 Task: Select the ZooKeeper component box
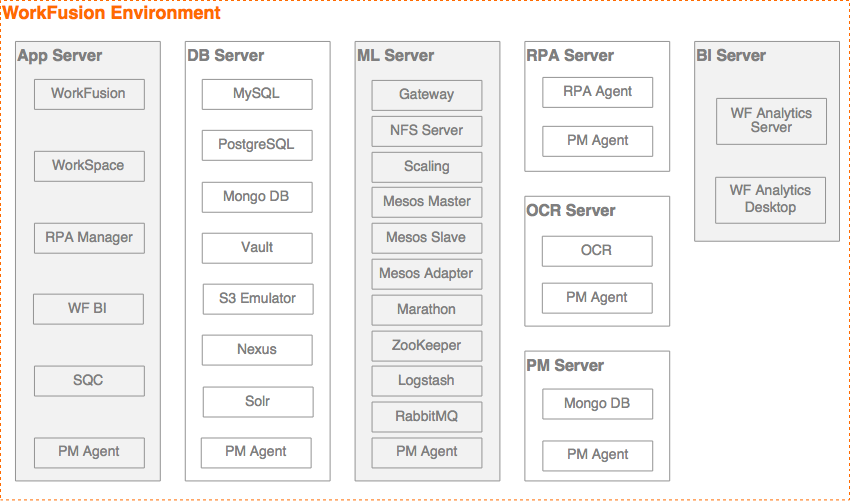click(x=427, y=346)
